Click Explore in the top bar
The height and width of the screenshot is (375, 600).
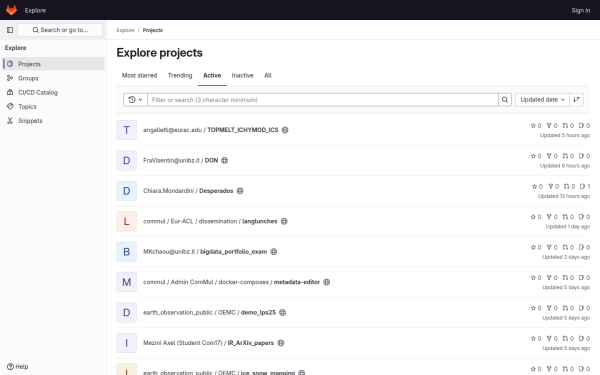point(35,10)
